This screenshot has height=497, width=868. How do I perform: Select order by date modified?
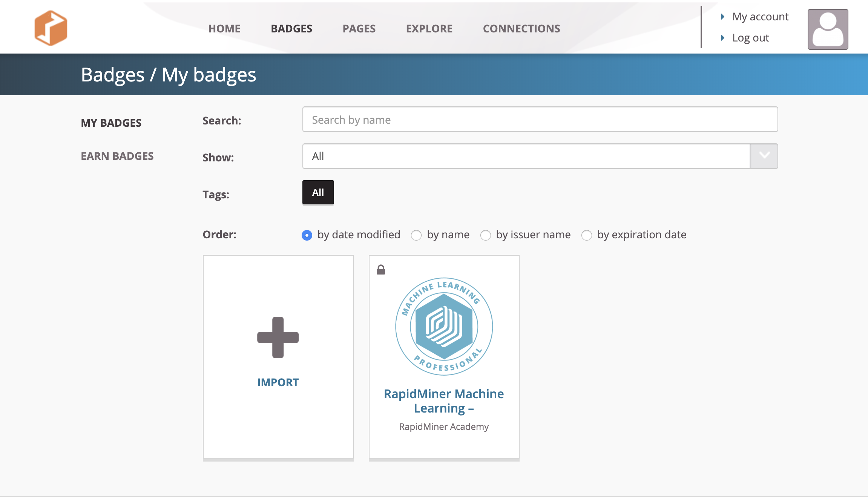(307, 235)
